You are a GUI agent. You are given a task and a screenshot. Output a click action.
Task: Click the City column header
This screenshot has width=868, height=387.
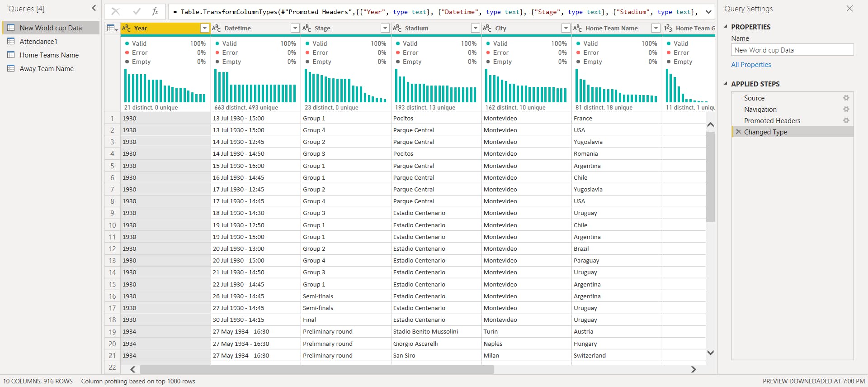click(x=526, y=28)
